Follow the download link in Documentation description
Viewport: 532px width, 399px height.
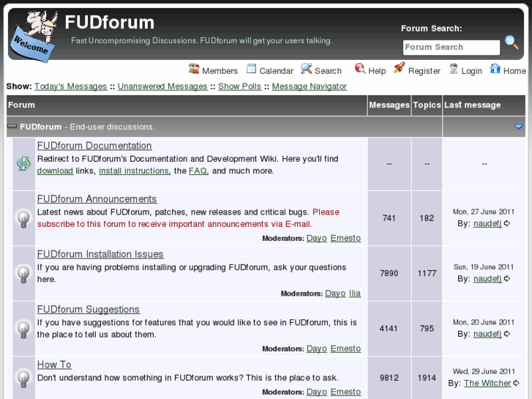pos(55,171)
